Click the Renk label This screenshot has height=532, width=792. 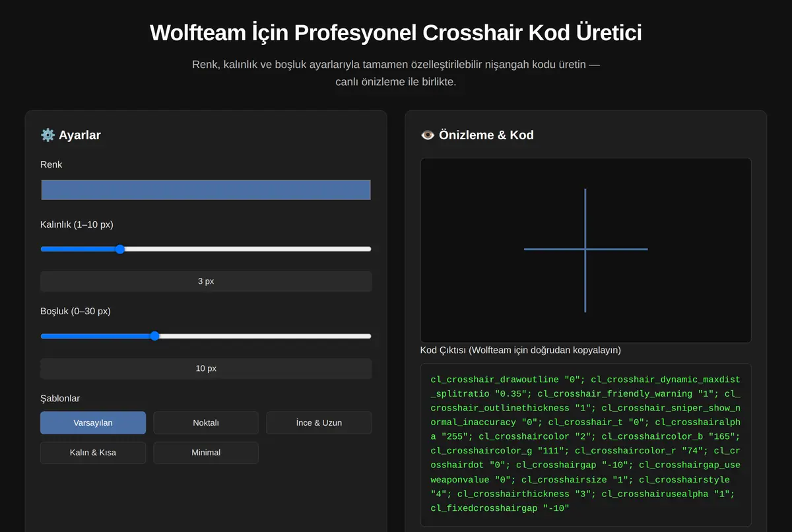click(x=51, y=164)
